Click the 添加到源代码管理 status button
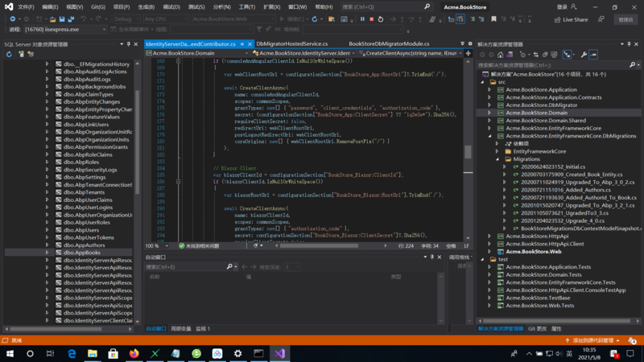644x362 pixels. click(592, 340)
